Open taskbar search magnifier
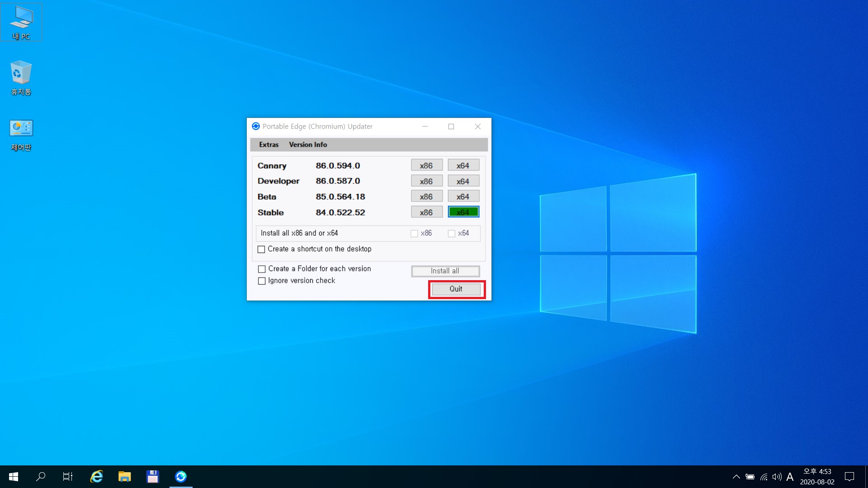 tap(41, 477)
